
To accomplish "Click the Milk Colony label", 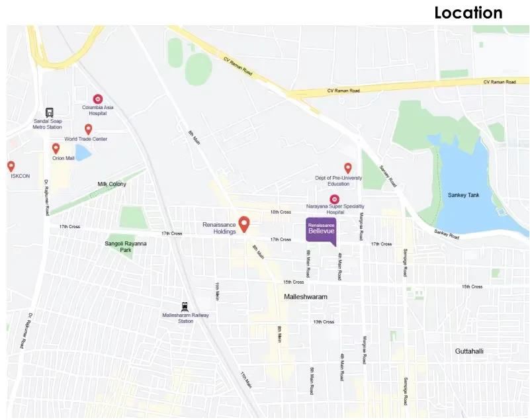I will tap(112, 184).
